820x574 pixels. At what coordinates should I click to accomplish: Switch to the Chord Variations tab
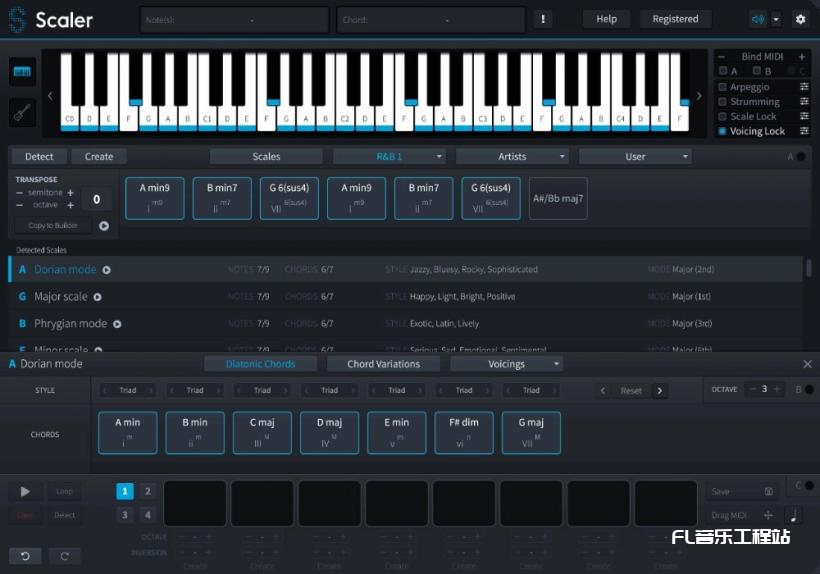point(383,364)
